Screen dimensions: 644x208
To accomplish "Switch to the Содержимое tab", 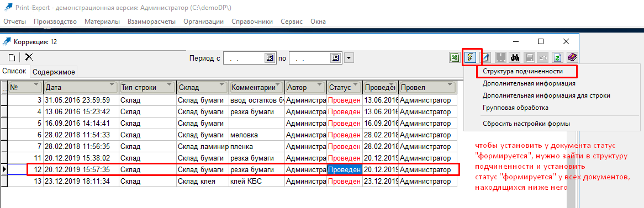I will [54, 72].
